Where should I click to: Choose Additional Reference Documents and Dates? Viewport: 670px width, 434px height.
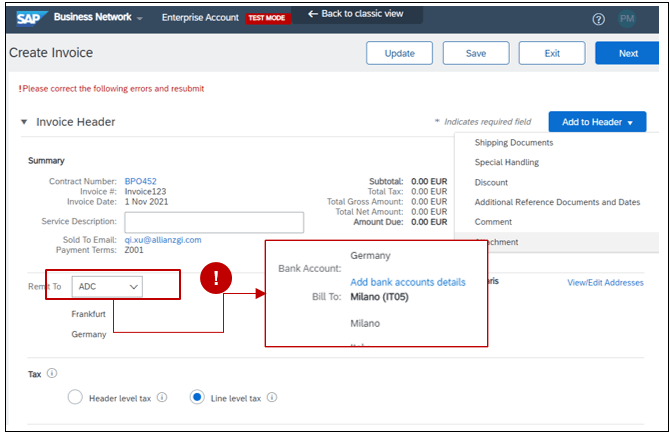point(557,202)
